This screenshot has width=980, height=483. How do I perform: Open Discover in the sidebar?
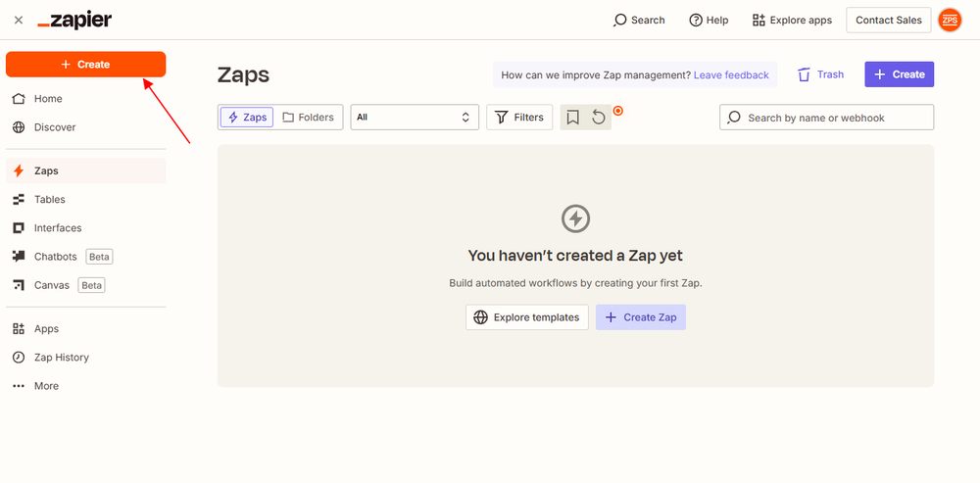click(85, 127)
